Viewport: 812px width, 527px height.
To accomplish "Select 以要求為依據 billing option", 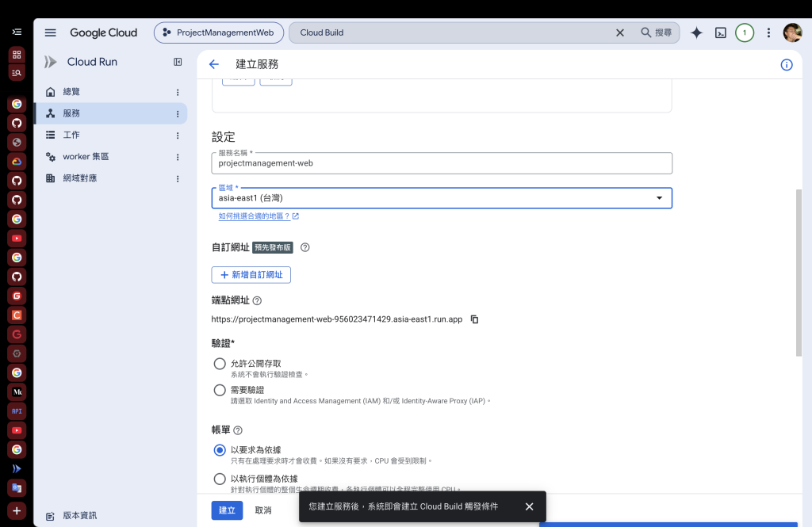I will point(220,450).
